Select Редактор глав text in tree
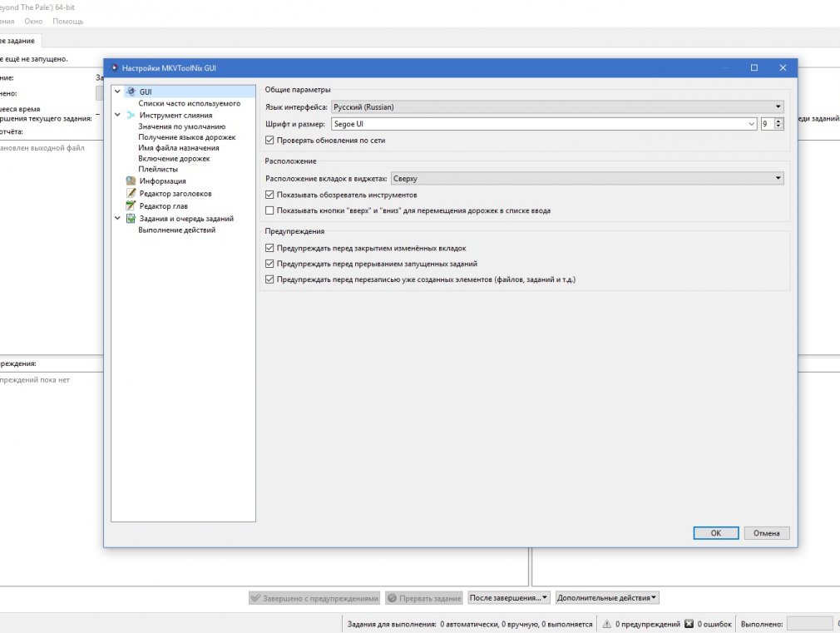The height and width of the screenshot is (633, 840). 164,205
